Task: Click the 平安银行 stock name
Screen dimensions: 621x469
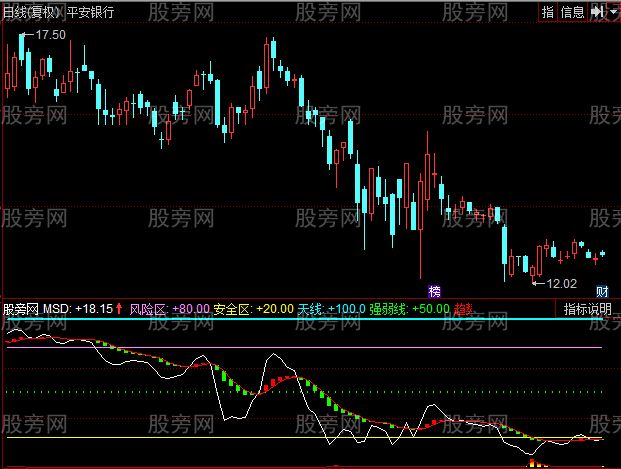Action: [89, 12]
